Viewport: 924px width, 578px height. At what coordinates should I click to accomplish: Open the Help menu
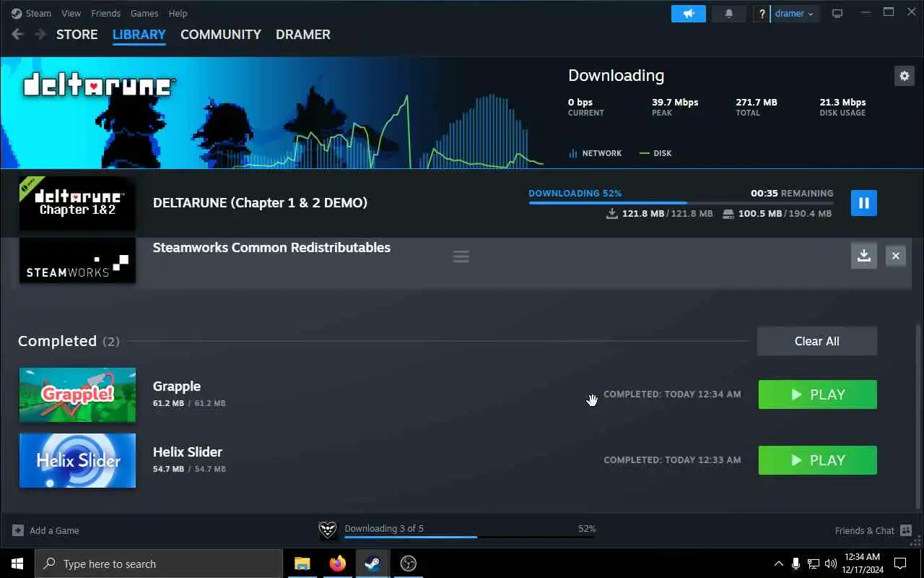(178, 13)
